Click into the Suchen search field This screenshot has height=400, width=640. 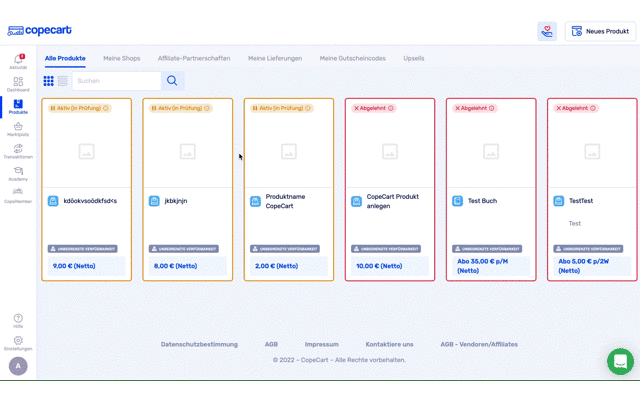coord(115,81)
